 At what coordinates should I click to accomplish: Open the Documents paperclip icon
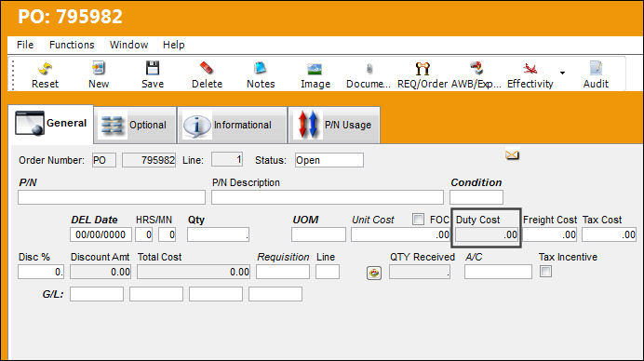[369, 69]
